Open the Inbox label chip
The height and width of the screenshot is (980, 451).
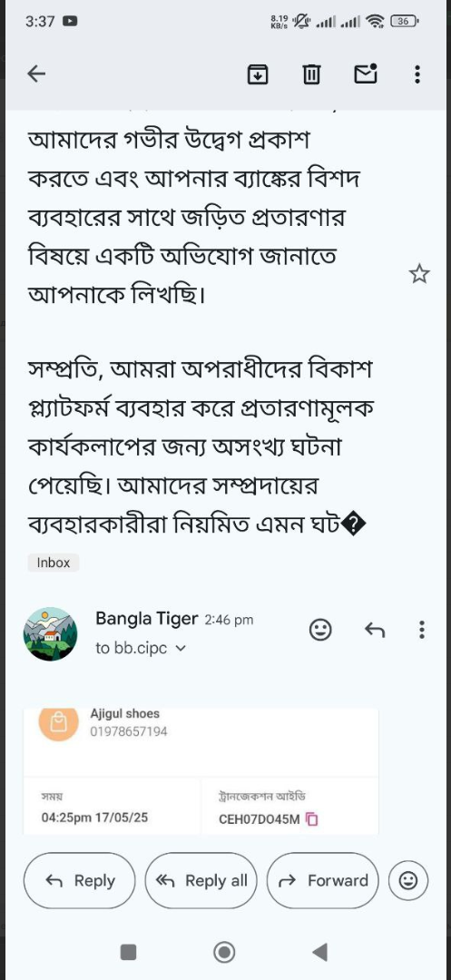tap(54, 563)
